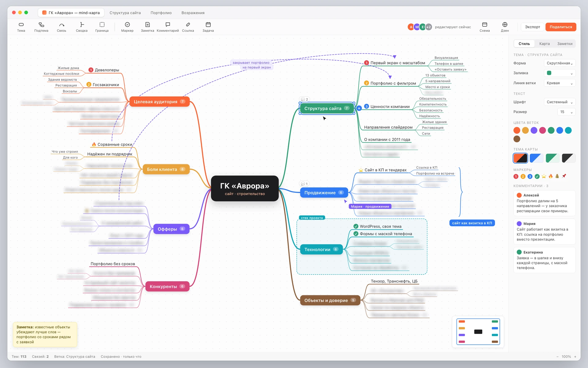
Task: Switch to Схема outline view
Action: [484, 27]
